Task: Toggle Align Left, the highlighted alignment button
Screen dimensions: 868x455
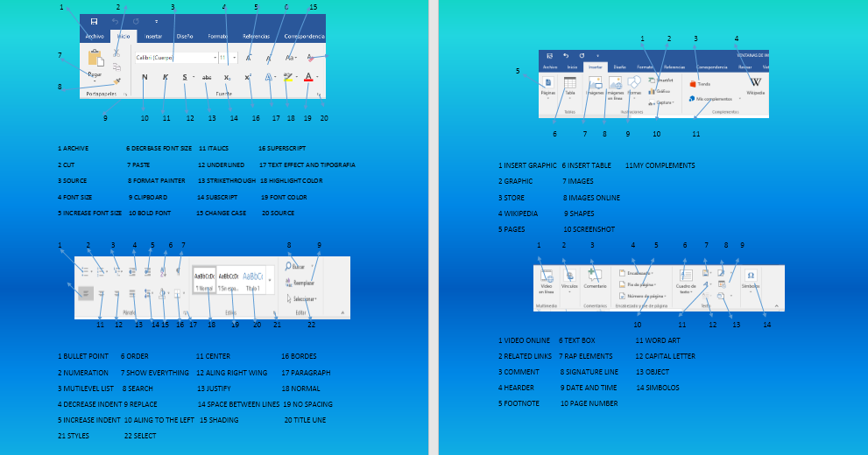Action: tap(86, 294)
